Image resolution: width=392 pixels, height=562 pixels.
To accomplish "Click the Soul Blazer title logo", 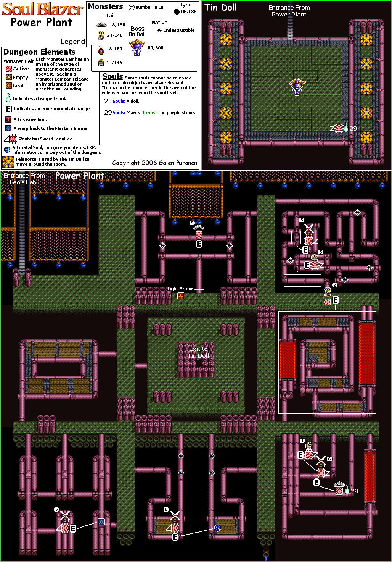I will pos(42,9).
